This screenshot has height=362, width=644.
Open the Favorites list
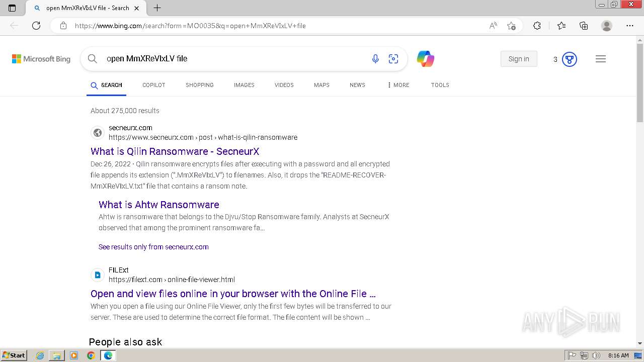[x=561, y=26]
